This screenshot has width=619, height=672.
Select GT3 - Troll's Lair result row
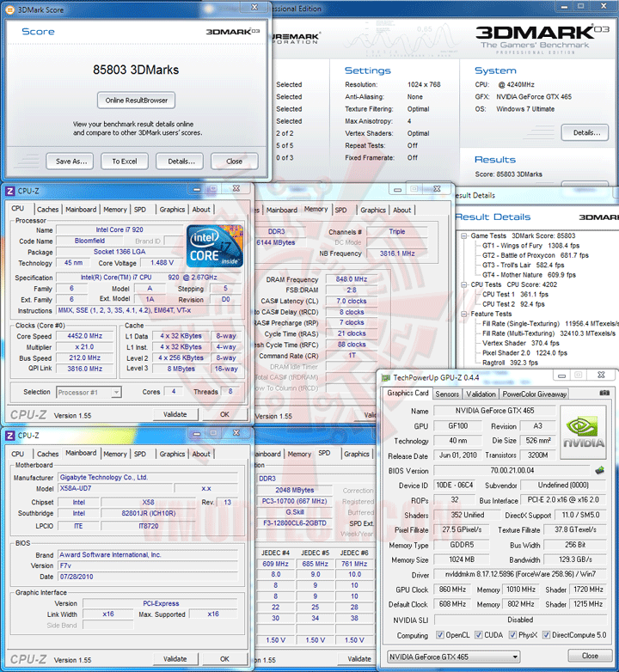[x=523, y=266]
